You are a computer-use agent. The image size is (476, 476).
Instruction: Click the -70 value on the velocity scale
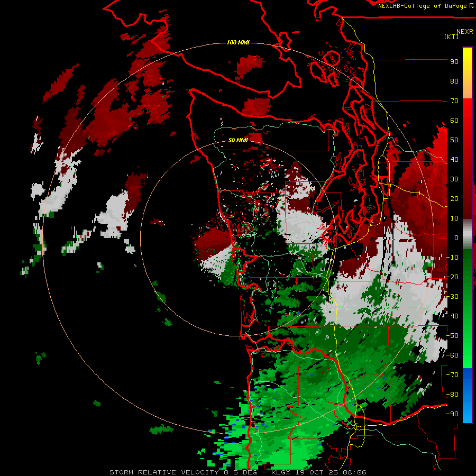pyautogui.click(x=452, y=375)
